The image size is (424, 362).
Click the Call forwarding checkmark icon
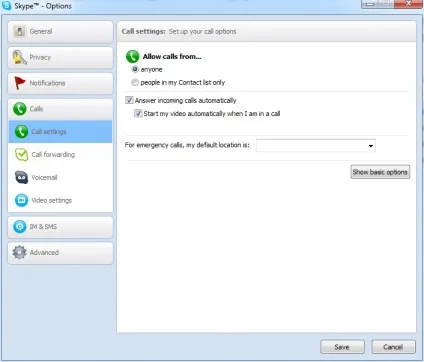click(x=21, y=154)
